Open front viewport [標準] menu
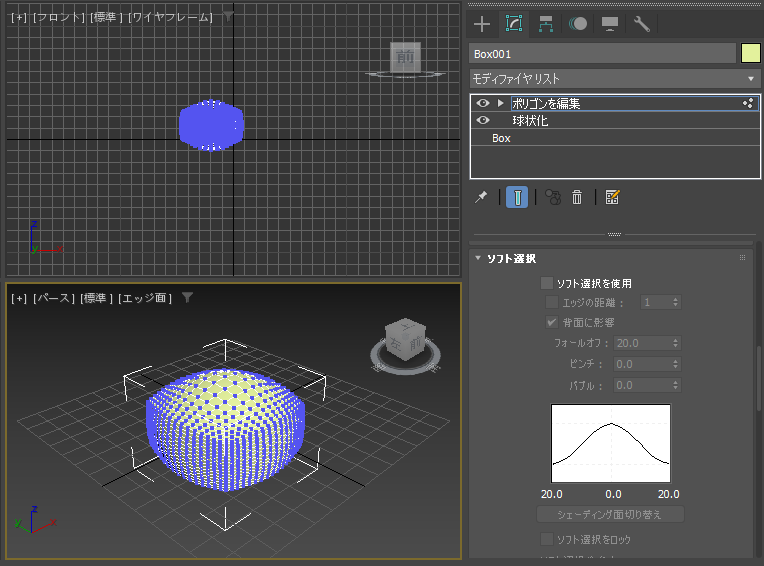 click(x=106, y=17)
